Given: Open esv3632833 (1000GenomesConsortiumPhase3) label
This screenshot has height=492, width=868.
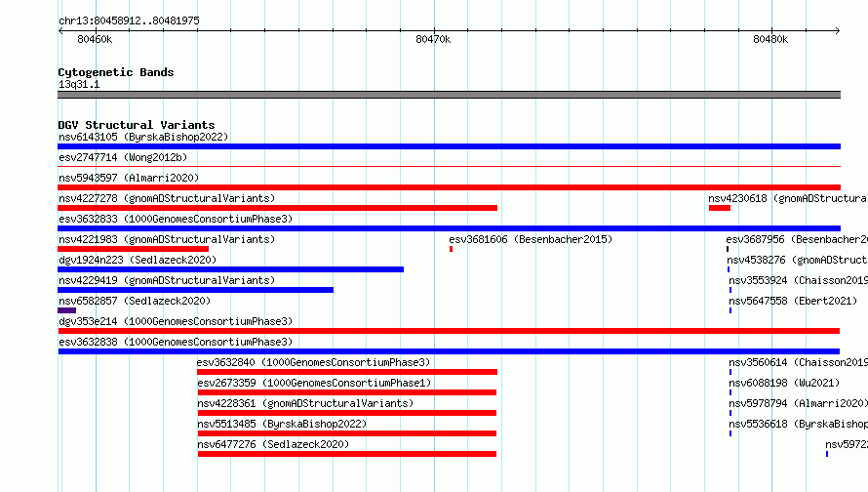Looking at the screenshot, I should 176,219.
